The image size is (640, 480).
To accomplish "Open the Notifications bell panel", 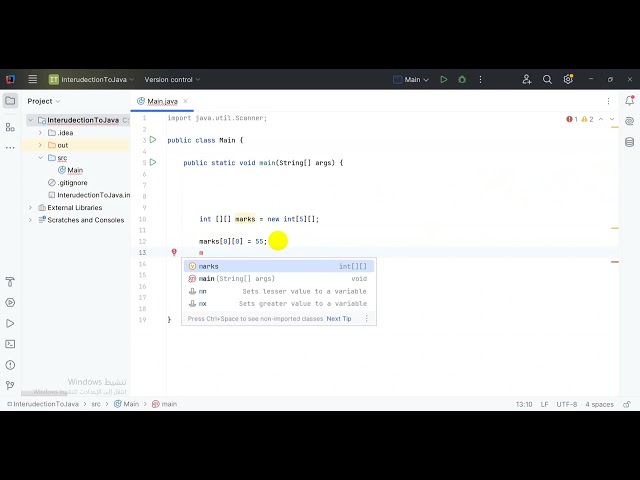I will click(x=629, y=101).
